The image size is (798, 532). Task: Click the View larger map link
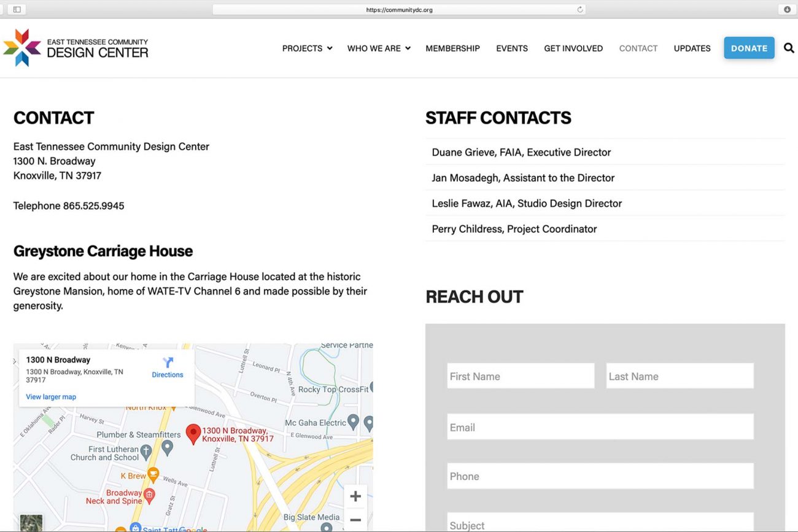tap(51, 397)
